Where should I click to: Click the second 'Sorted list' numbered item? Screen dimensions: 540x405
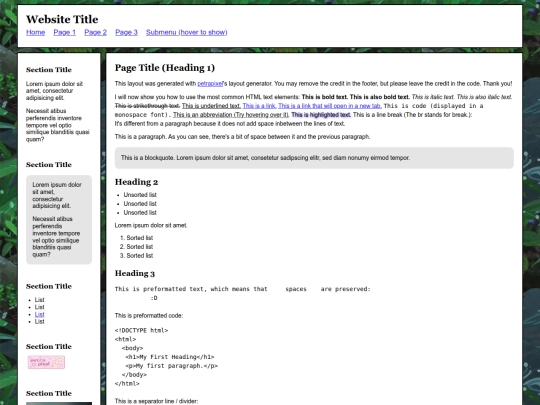coord(139,247)
